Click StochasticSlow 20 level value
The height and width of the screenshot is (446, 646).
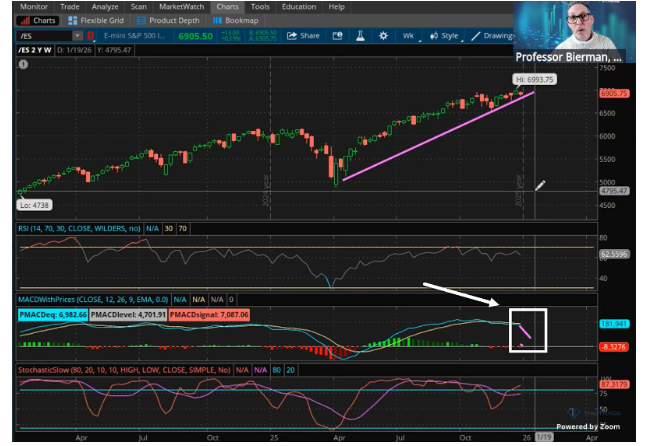[x=290, y=370]
